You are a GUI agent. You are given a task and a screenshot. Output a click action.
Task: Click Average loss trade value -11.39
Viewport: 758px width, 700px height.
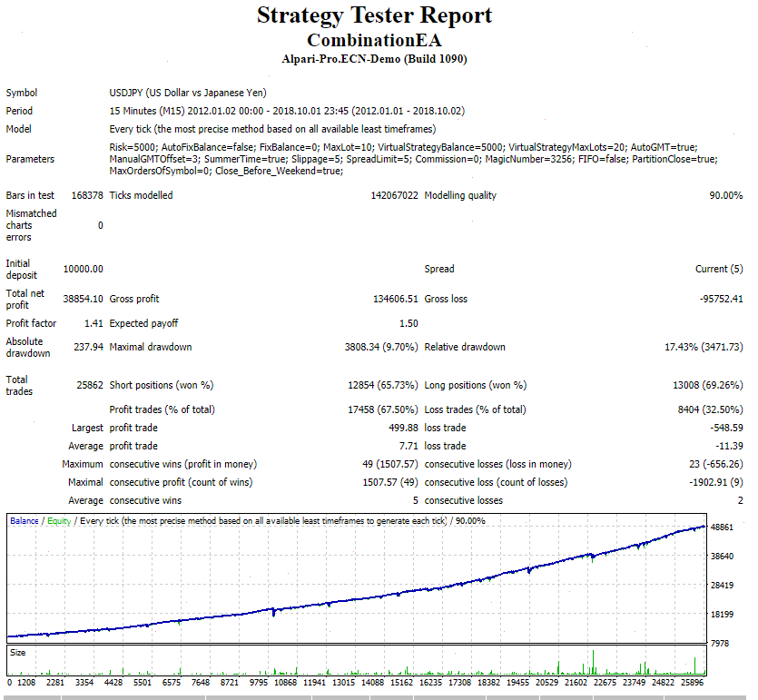click(x=729, y=446)
